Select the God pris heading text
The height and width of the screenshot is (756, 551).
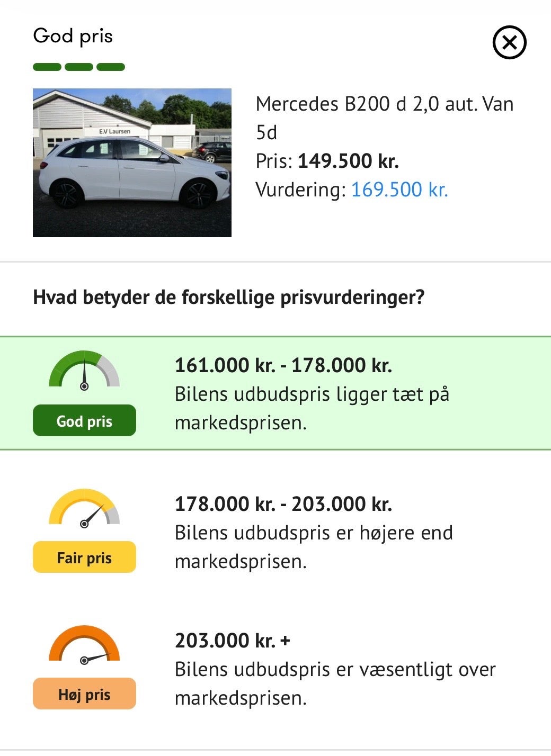point(73,36)
